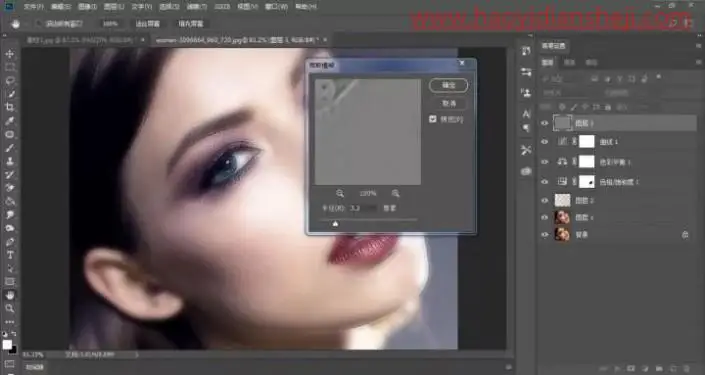Select the 图层 1 layer thumbnail

coord(562,217)
